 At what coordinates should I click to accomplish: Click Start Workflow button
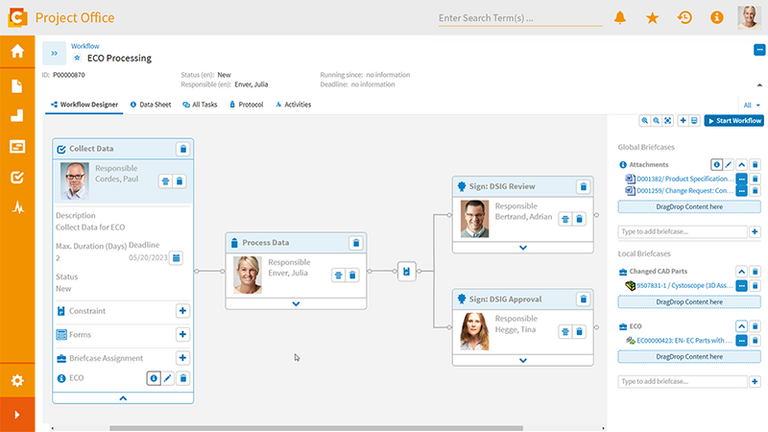click(x=734, y=120)
